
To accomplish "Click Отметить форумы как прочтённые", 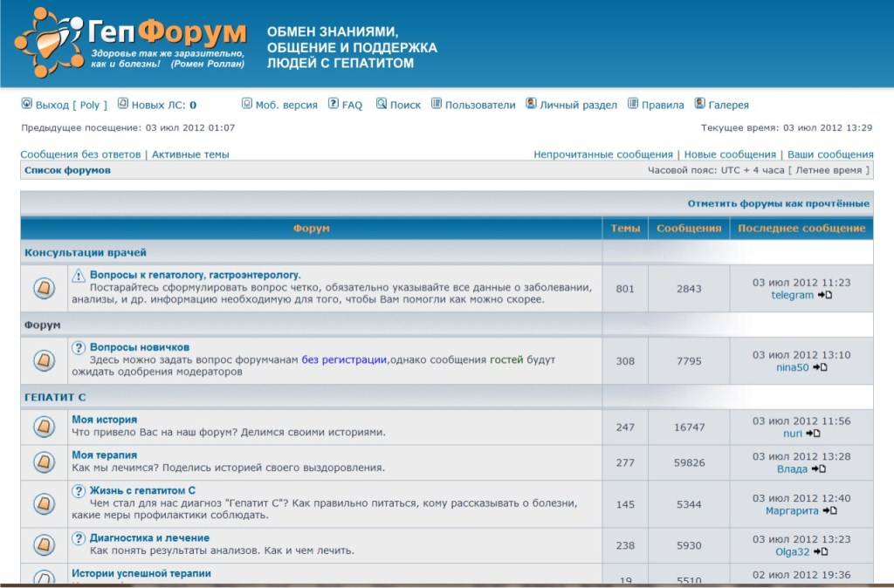I will (778, 203).
